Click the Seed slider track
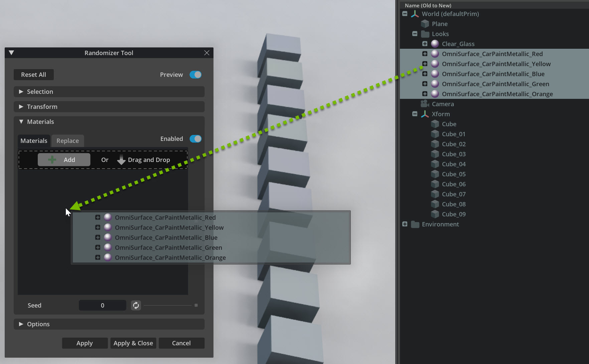The image size is (589, 364). tap(171, 305)
